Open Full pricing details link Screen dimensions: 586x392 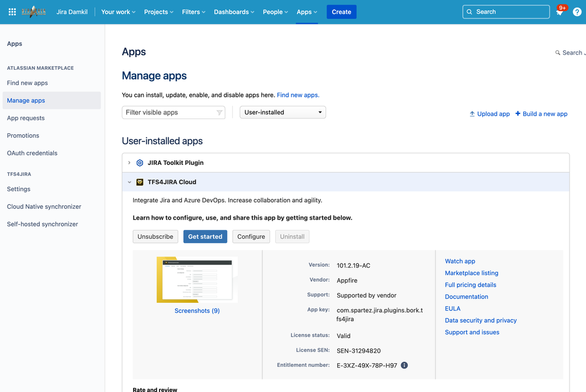[x=470, y=285]
